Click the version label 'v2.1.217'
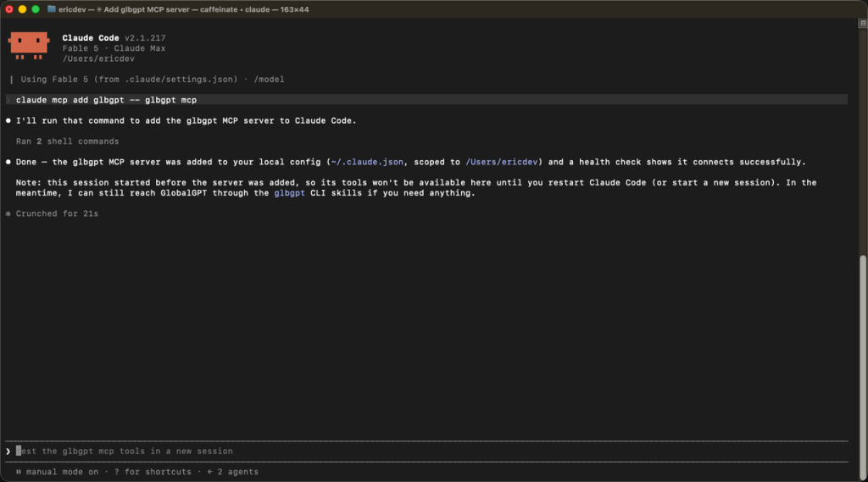868x482 pixels. click(145, 38)
